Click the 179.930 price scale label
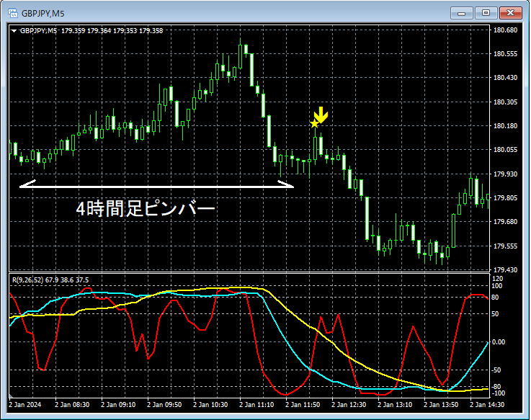Screen dimensions: 531x420 505,174
